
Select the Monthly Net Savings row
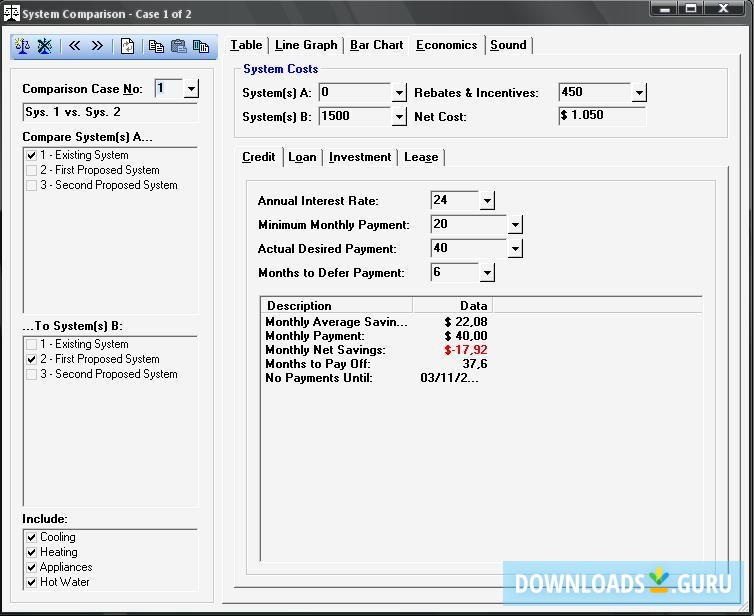376,350
